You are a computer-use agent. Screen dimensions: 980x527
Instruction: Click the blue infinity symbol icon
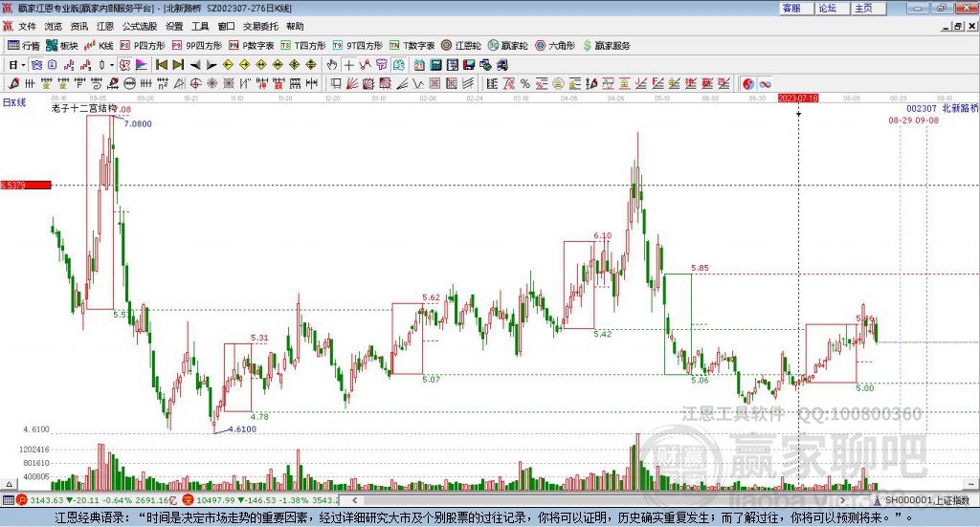tap(765, 83)
